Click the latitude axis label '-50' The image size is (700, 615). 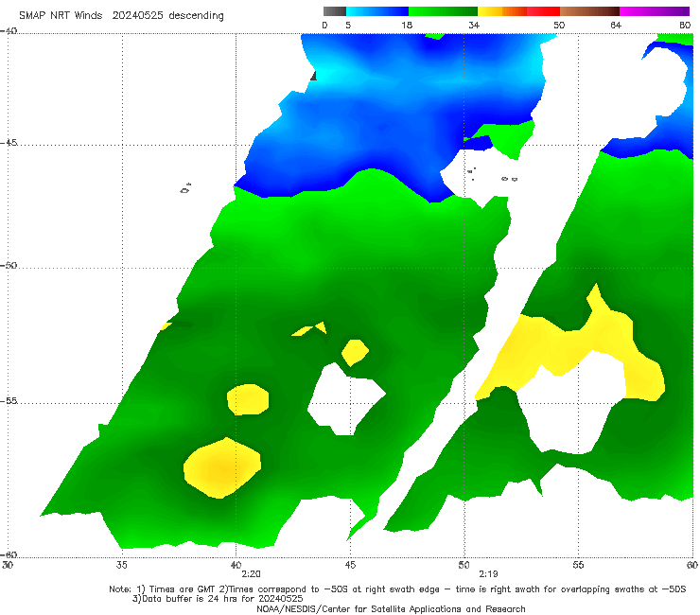[x=9, y=265]
